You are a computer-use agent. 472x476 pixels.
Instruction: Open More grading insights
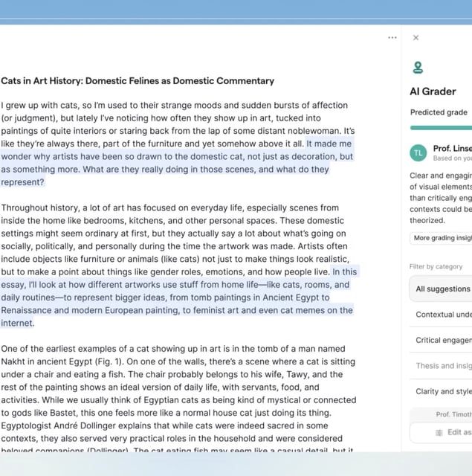pyautogui.click(x=441, y=238)
